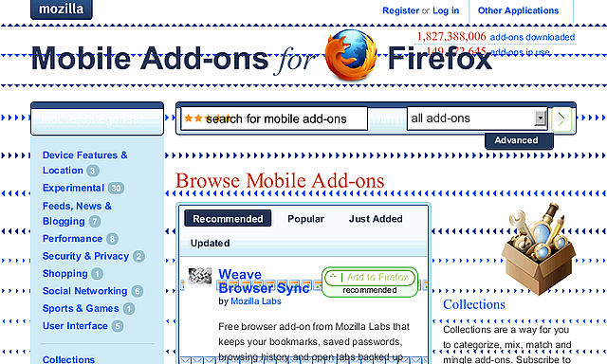Click the mozilla logo tab
The image size is (607, 364).
tap(61, 9)
